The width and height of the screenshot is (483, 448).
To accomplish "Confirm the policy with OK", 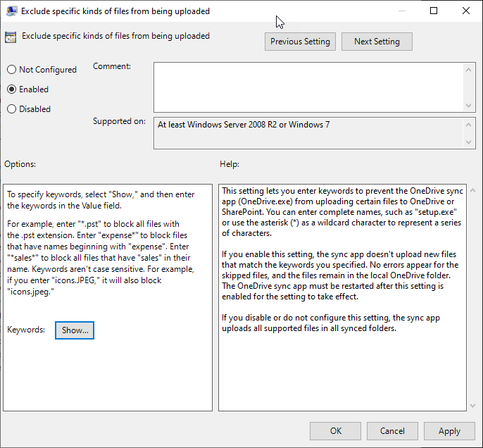I will 336,431.
